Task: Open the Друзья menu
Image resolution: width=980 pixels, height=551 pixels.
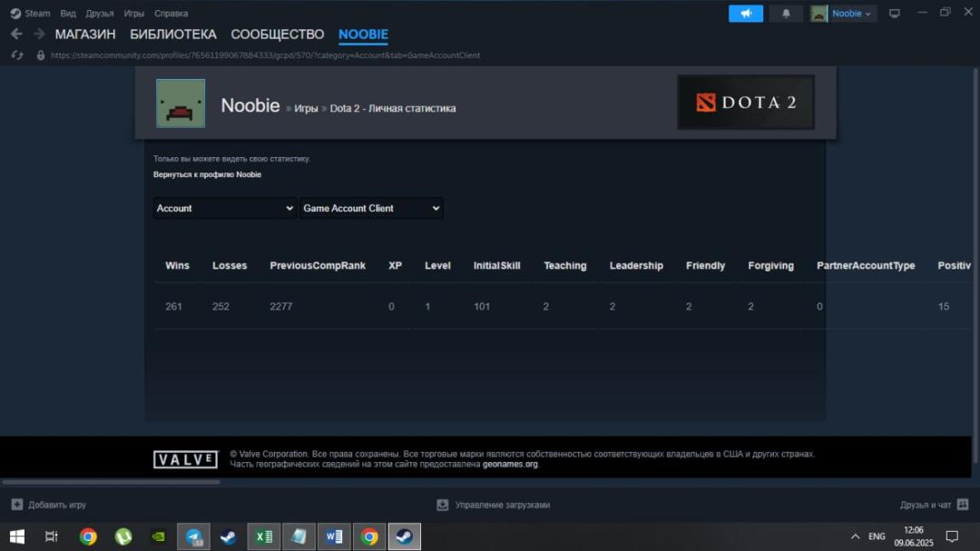Action: (100, 13)
